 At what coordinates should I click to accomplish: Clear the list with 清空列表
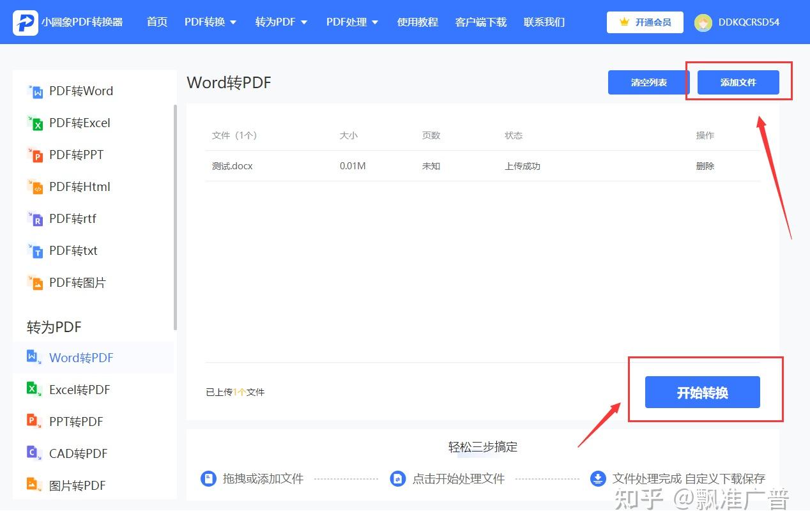649,82
